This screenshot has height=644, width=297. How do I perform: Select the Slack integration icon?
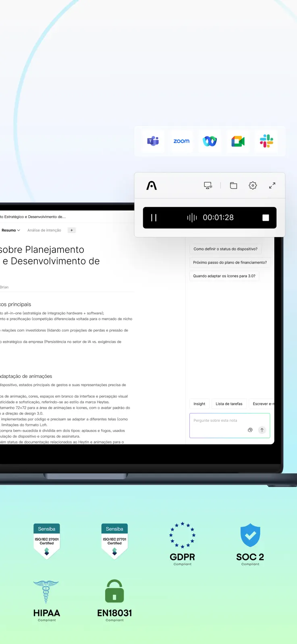point(266,141)
